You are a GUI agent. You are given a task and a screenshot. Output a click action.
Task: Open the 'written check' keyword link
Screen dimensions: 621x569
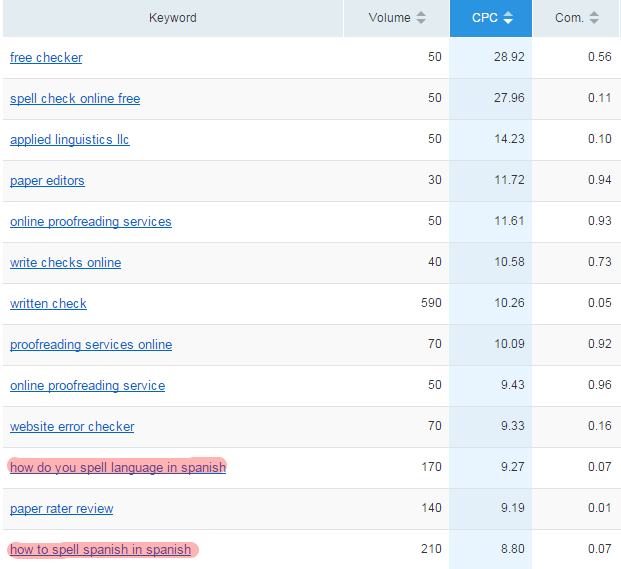(48, 304)
